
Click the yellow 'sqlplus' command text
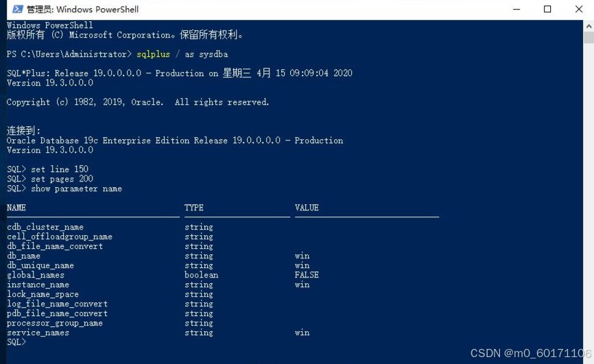[153, 54]
